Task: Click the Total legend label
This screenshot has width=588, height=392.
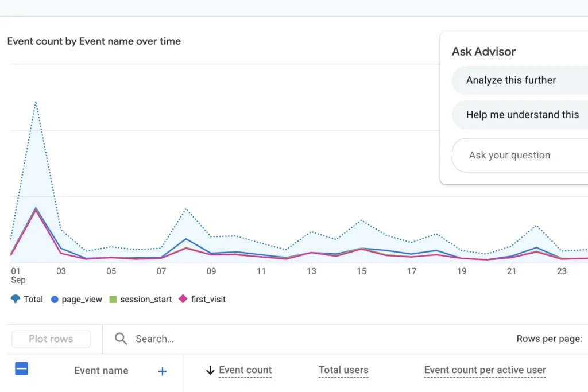Action: tap(33, 300)
